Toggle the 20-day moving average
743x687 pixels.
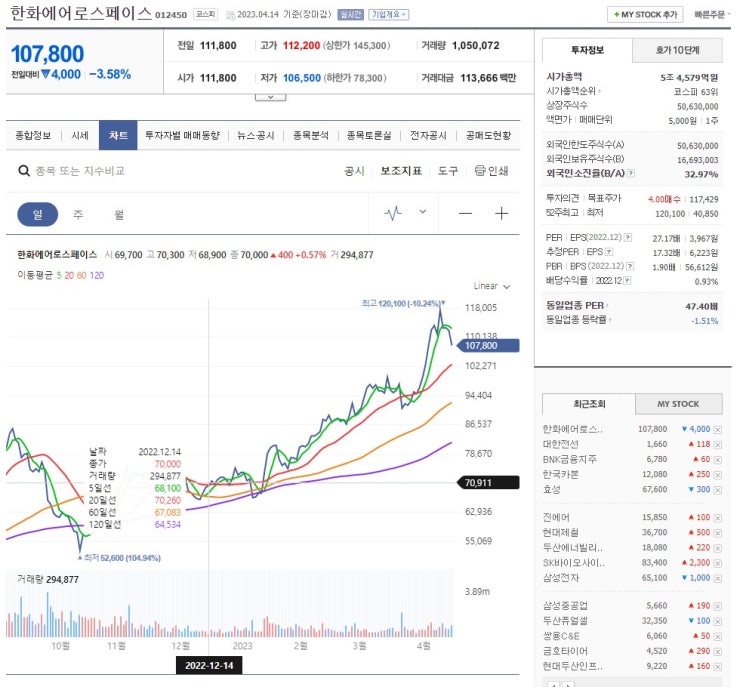[69, 275]
